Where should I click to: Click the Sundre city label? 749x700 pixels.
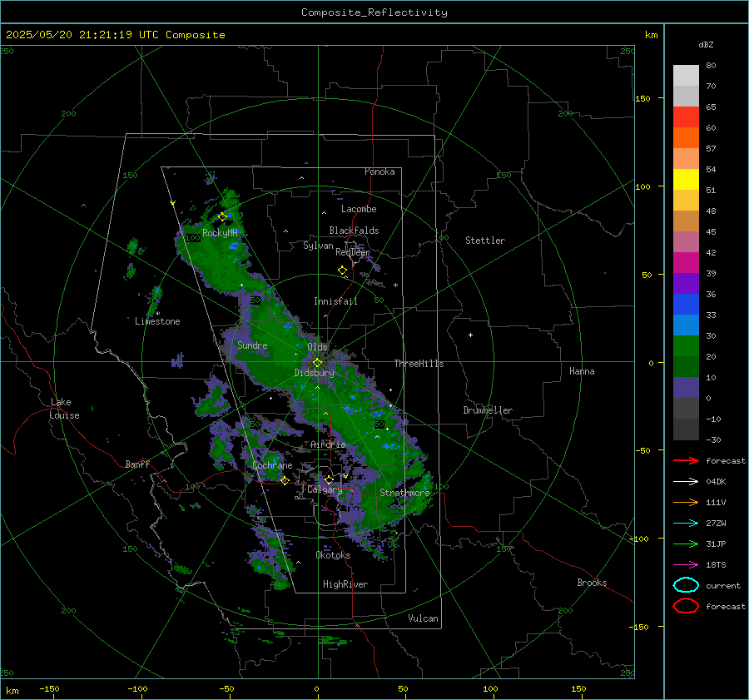coord(252,345)
